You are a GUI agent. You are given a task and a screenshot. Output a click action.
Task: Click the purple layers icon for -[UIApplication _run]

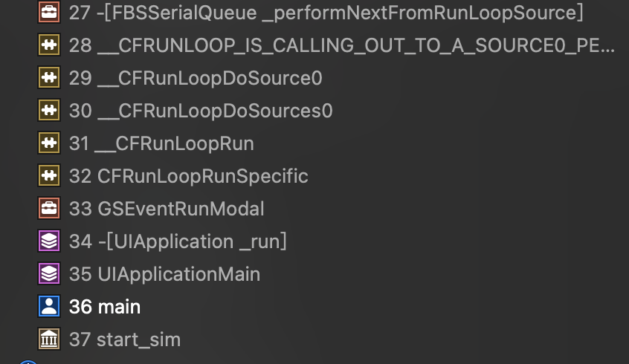(48, 241)
